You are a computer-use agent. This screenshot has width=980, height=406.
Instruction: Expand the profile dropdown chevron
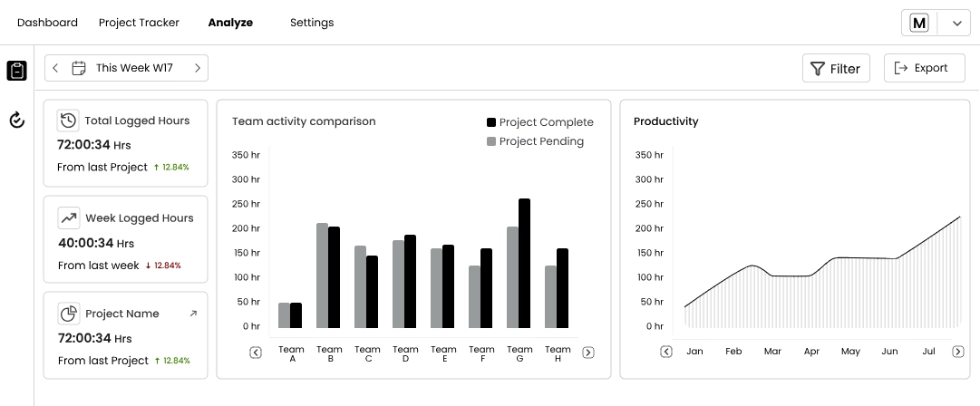pos(956,24)
